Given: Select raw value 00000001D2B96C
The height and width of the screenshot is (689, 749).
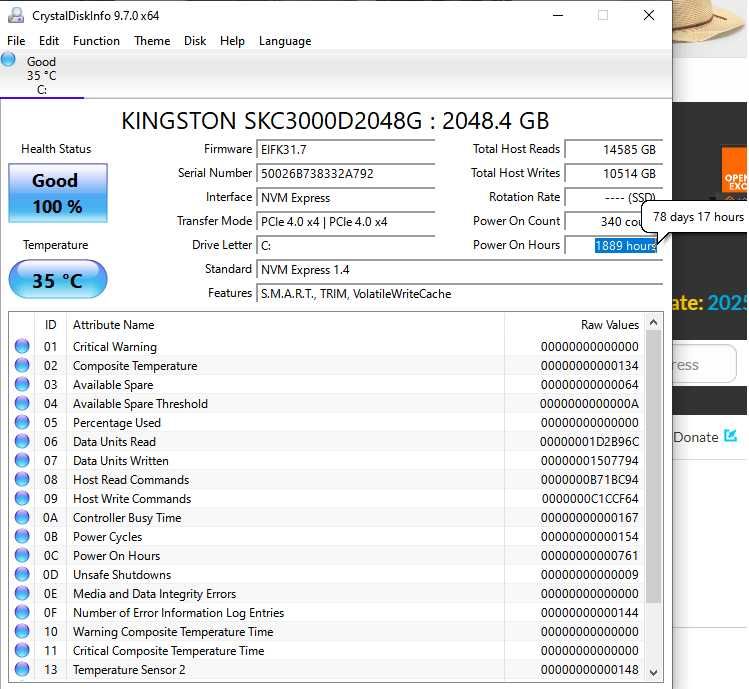Looking at the screenshot, I should point(589,441).
